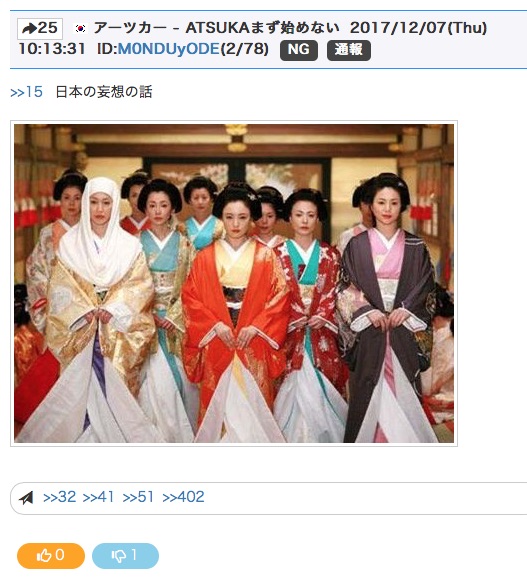Click the NG button to block the poster
Screen dimensions: 527x585
click(x=299, y=50)
